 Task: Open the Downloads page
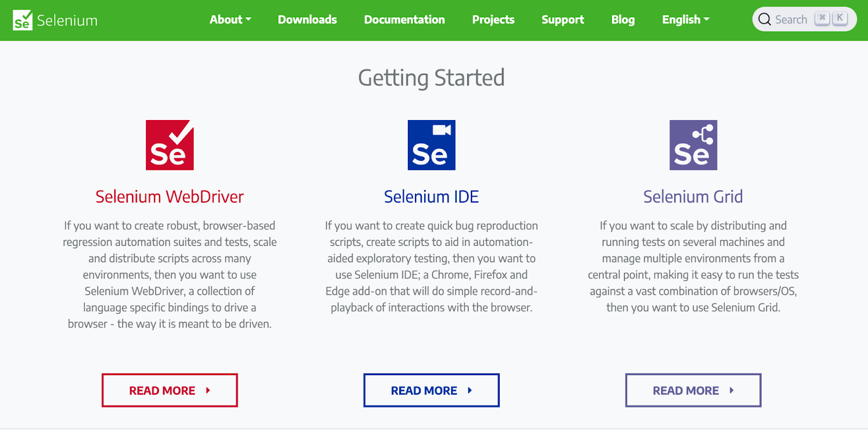(x=308, y=20)
